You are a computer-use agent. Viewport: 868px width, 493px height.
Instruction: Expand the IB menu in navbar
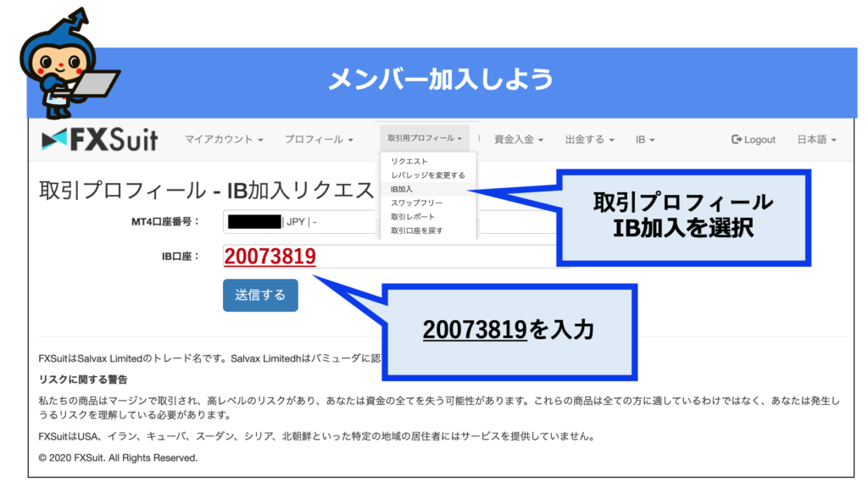pyautogui.click(x=645, y=140)
